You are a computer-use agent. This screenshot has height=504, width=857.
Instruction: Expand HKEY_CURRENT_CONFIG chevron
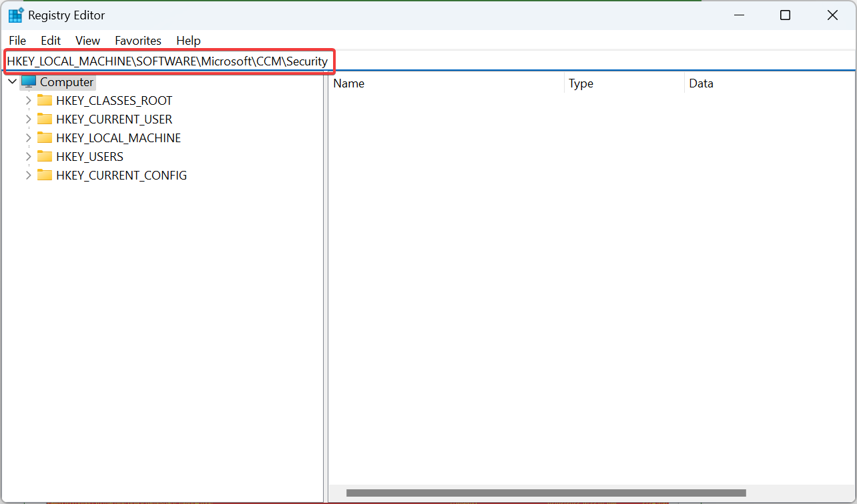coord(28,176)
